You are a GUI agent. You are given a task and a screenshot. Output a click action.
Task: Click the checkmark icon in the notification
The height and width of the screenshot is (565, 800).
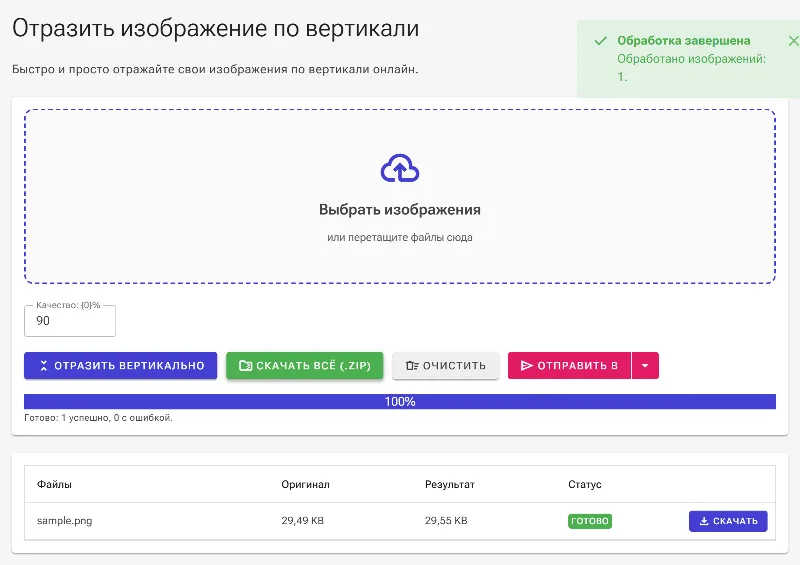click(x=601, y=41)
